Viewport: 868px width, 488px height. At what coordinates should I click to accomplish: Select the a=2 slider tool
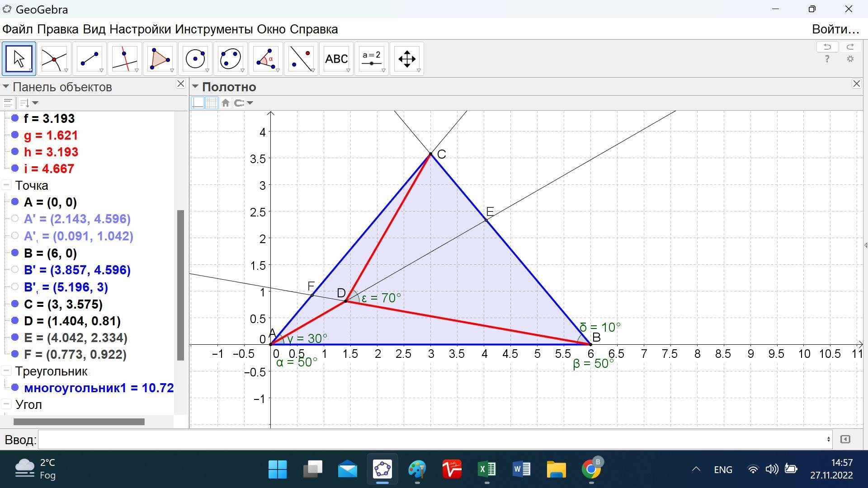point(372,59)
